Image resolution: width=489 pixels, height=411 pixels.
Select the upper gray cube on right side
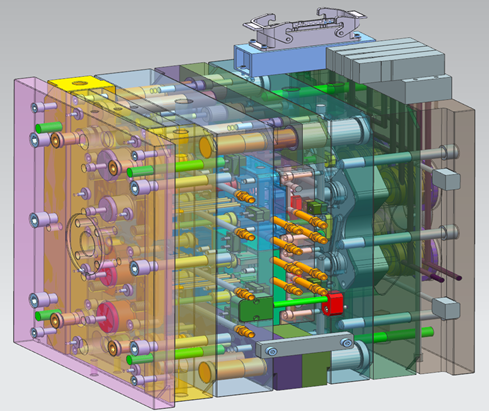(446, 179)
